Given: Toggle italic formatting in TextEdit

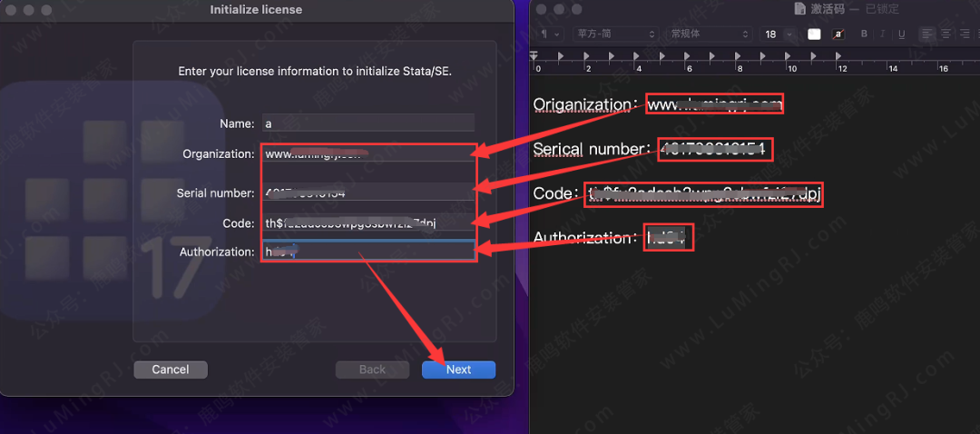Looking at the screenshot, I should [x=883, y=35].
